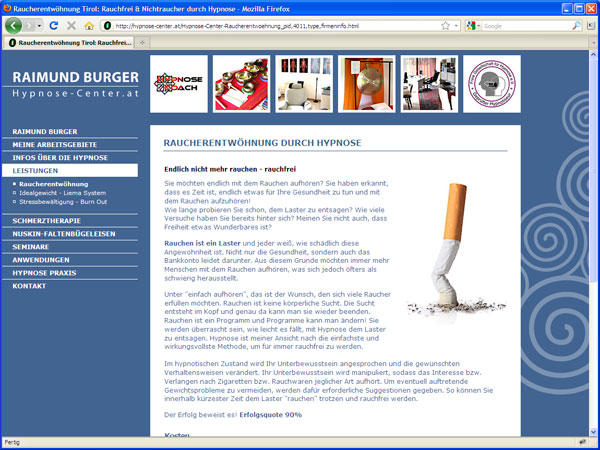Open Stressbewältigung - Burn Out link
The width and height of the screenshot is (600, 450).
[x=63, y=202]
